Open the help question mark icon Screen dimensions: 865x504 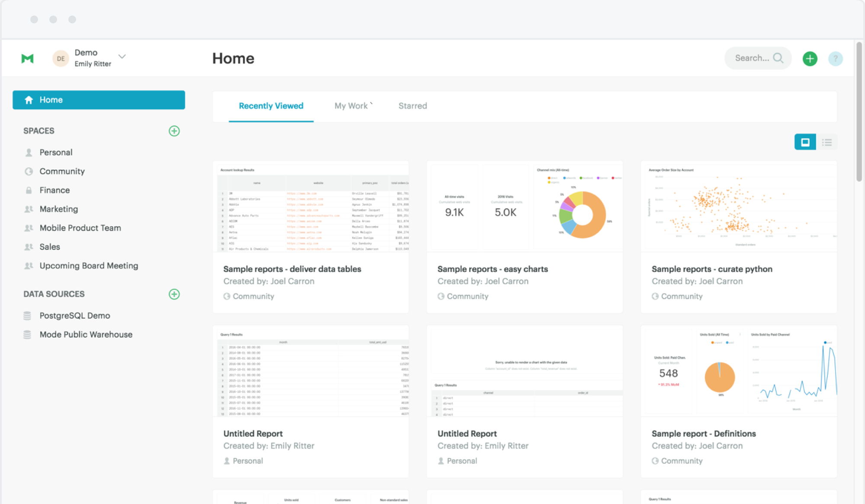(x=835, y=58)
